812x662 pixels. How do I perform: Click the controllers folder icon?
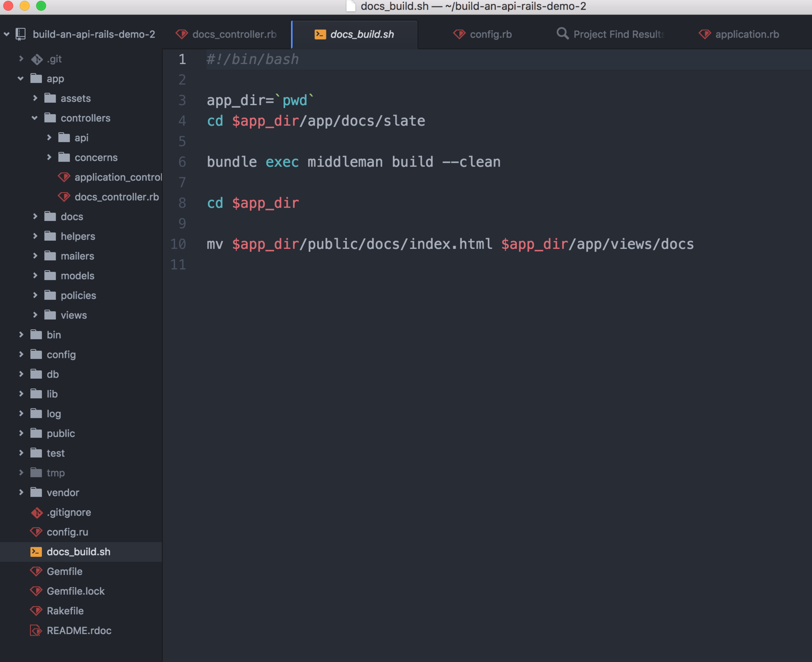tap(50, 118)
